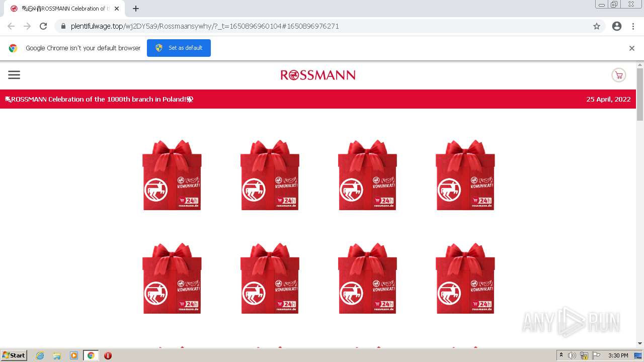Open the network tray icon
Viewport: 644px width, 362px height.
pos(584,355)
